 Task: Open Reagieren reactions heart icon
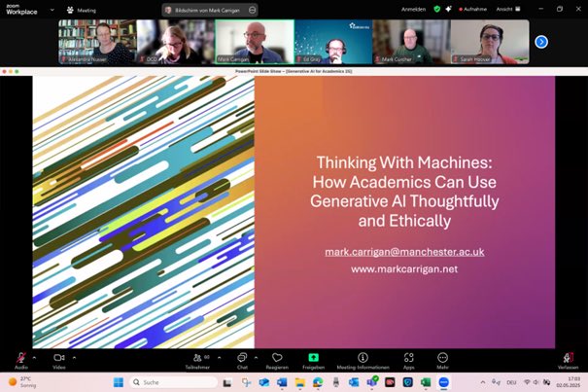pyautogui.click(x=277, y=361)
